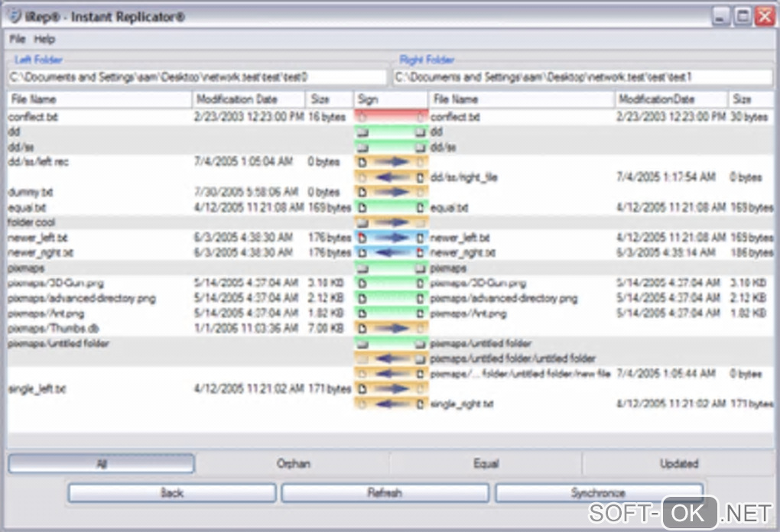This screenshot has width=780, height=532.
Task: Click left-arrow sign for single_right.txt
Action: 391,404
